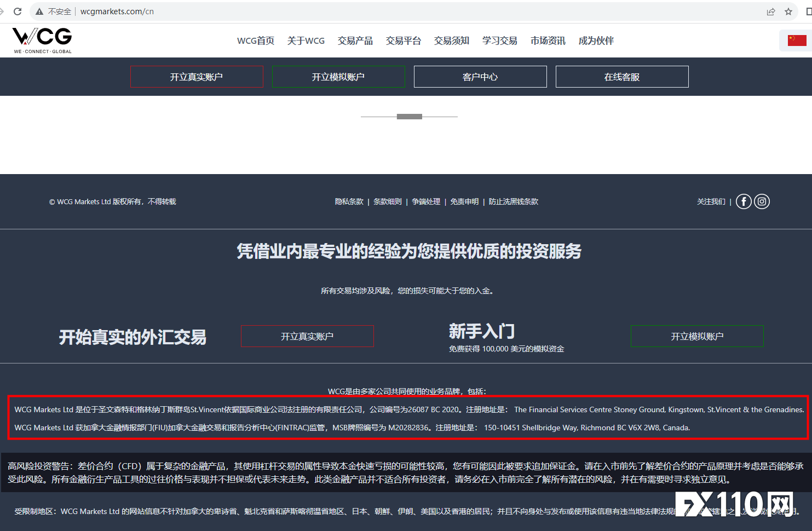Open the 争端处理 footer link
Screen dimensions: 812x531
click(x=426, y=201)
